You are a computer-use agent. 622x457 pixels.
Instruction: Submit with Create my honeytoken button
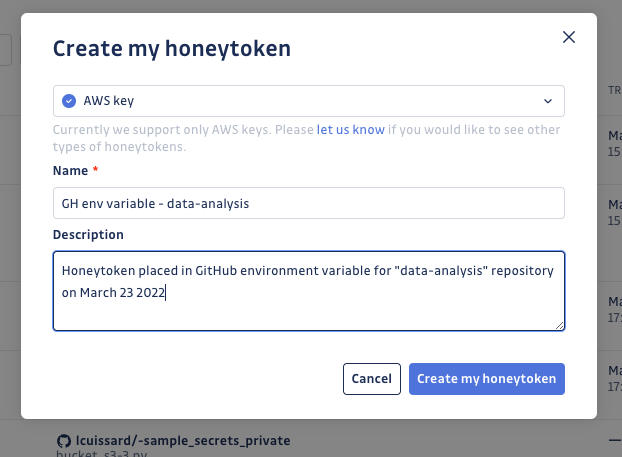coord(487,379)
